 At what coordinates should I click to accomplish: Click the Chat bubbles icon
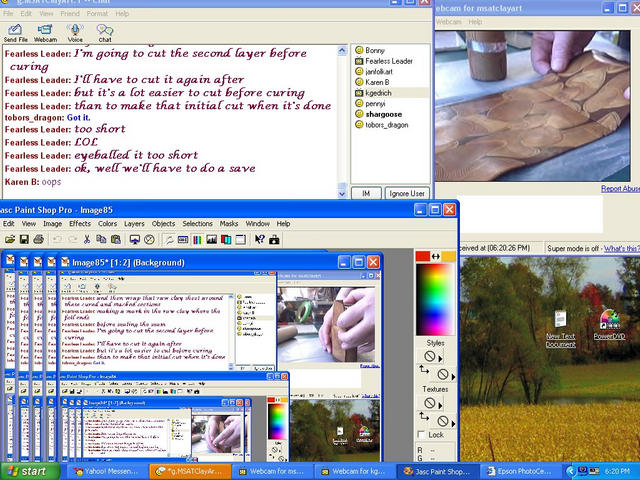105,33
